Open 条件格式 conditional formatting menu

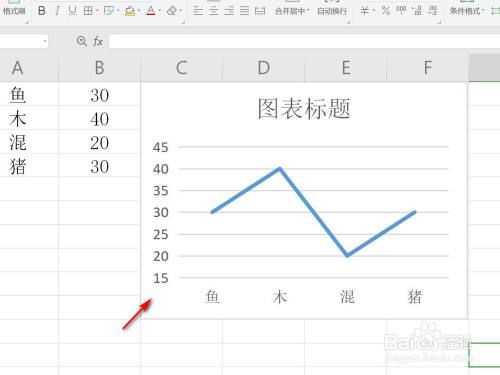click(x=467, y=11)
